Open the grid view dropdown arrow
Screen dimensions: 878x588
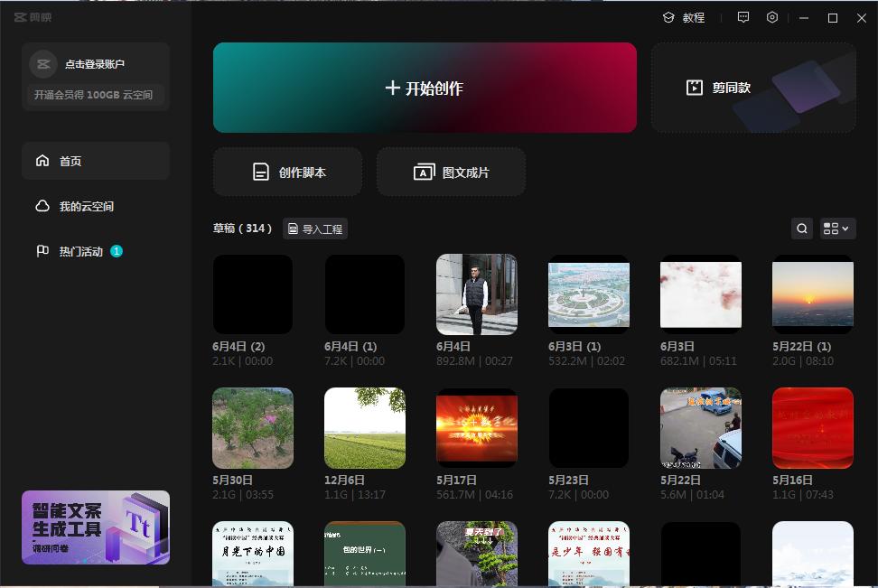(847, 229)
